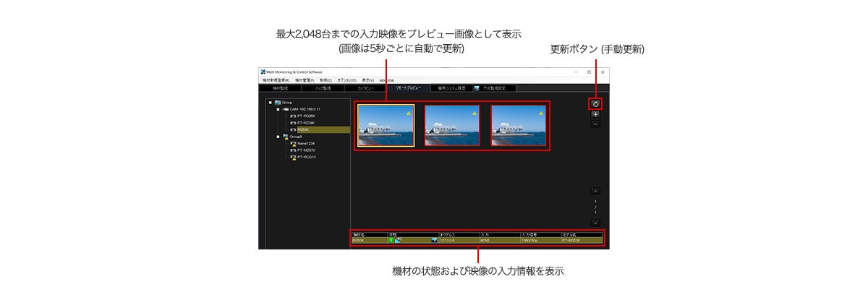
Task: Open the 制御(C) menu
Action: 325,80
